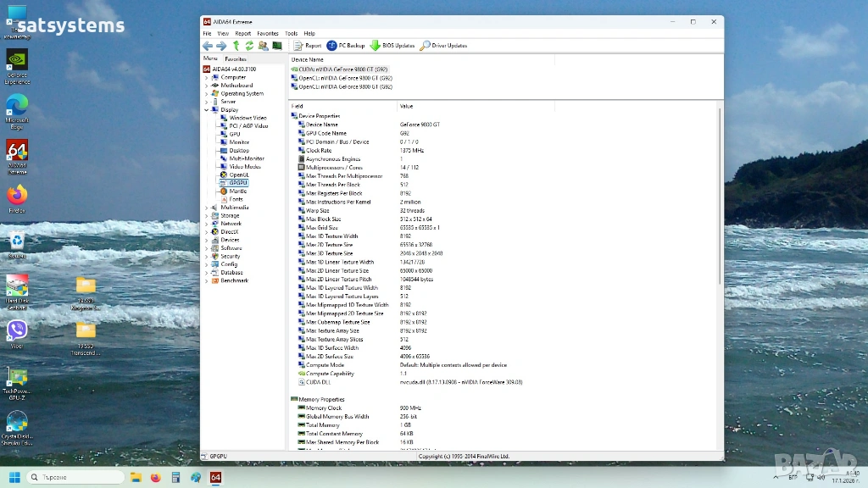Check for BIOS Updates

[x=392, y=46]
